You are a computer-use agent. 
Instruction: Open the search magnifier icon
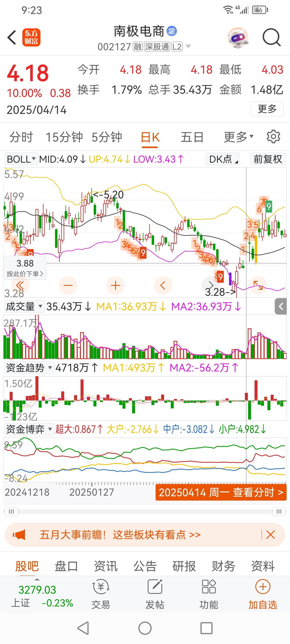tap(271, 37)
